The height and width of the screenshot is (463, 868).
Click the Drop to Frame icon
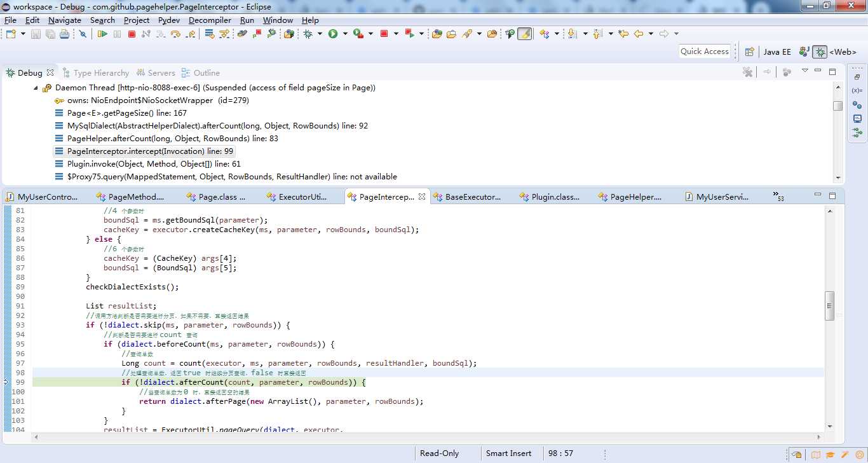tap(209, 34)
